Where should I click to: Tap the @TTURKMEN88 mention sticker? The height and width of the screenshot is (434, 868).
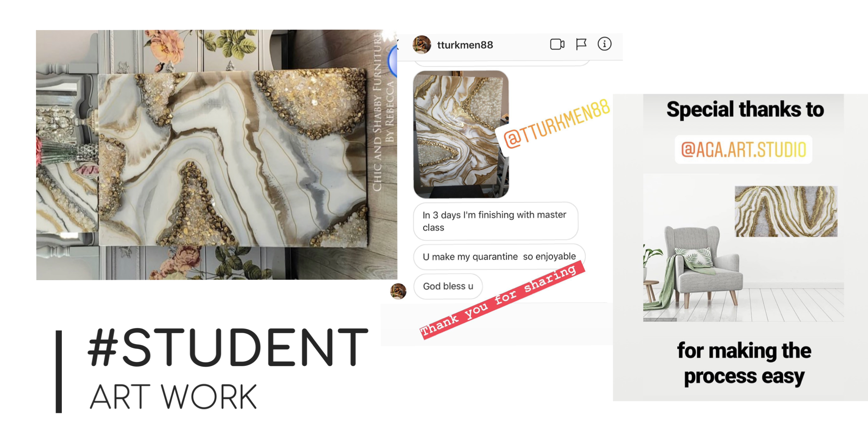[556, 124]
